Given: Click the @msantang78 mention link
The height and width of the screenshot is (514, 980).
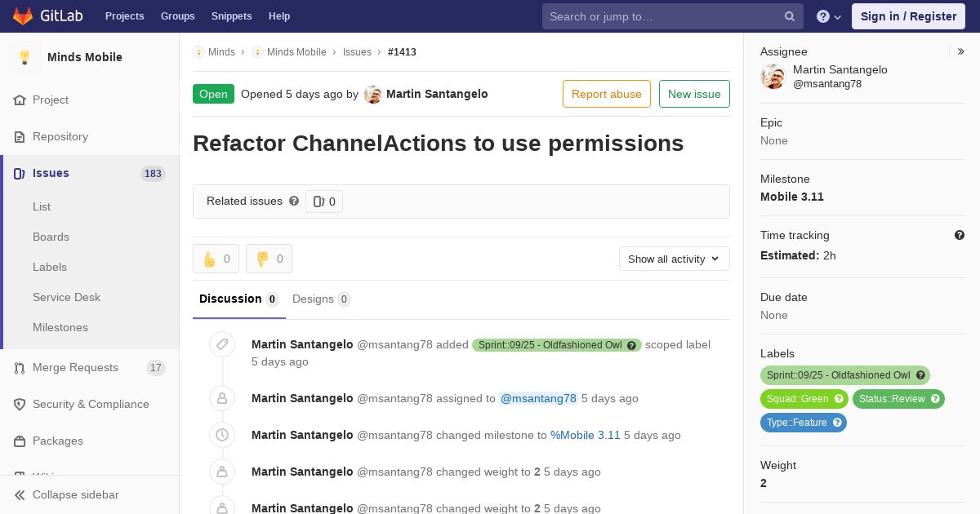Looking at the screenshot, I should (538, 398).
